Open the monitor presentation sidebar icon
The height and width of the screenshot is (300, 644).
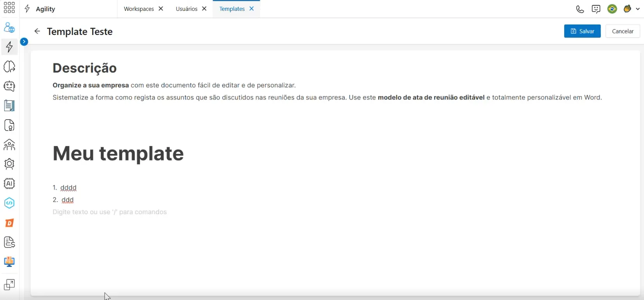pyautogui.click(x=9, y=262)
